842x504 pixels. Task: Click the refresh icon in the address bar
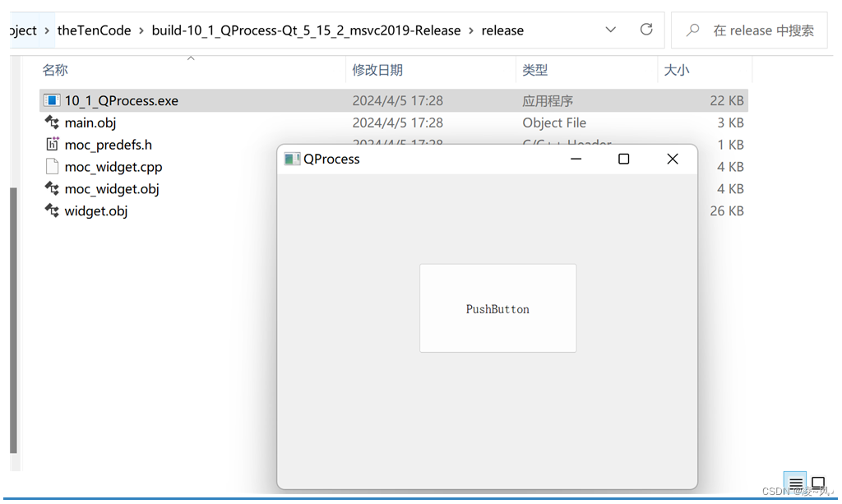(x=649, y=30)
